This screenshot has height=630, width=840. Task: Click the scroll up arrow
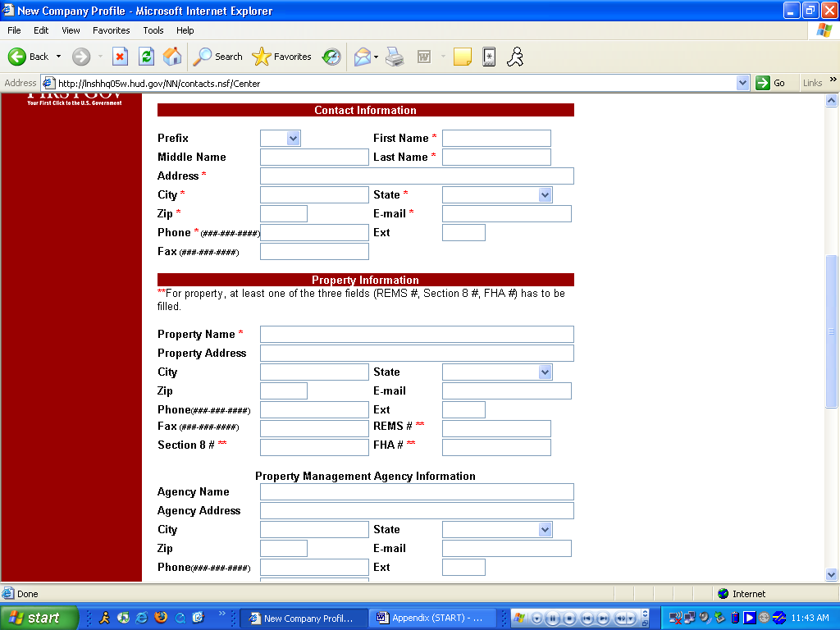[831, 101]
